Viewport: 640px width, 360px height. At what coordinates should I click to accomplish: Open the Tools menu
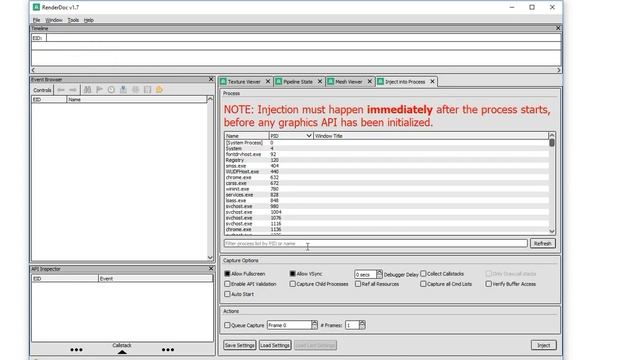pos(73,20)
